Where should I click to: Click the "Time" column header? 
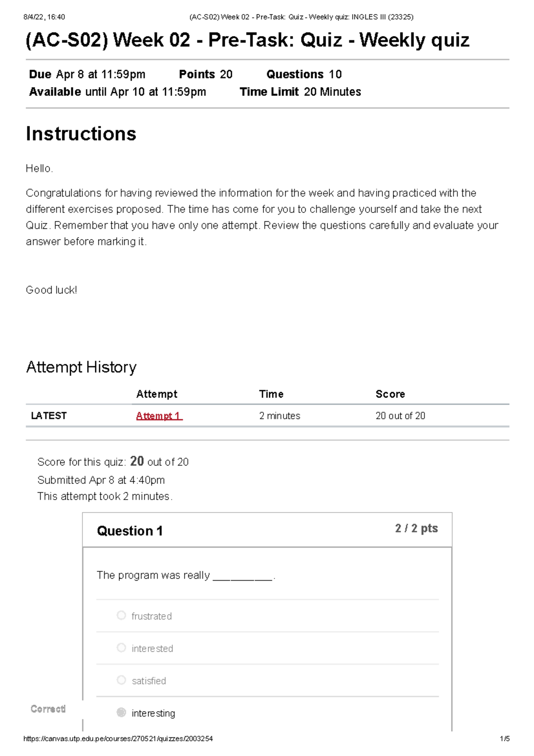271,394
